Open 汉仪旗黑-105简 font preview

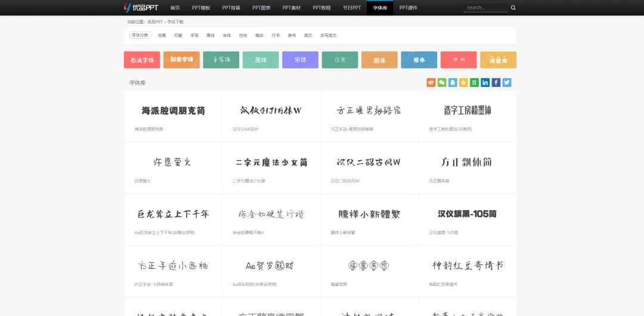467,214
